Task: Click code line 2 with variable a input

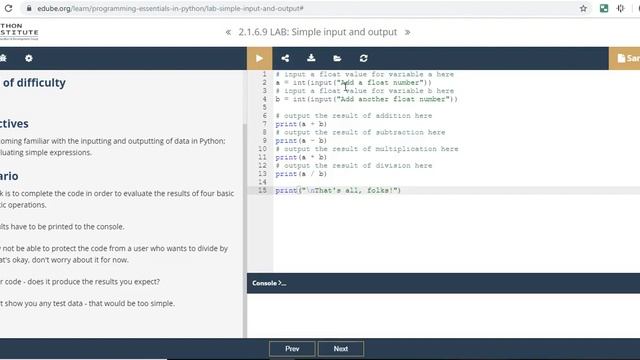Action: [x=353, y=82]
